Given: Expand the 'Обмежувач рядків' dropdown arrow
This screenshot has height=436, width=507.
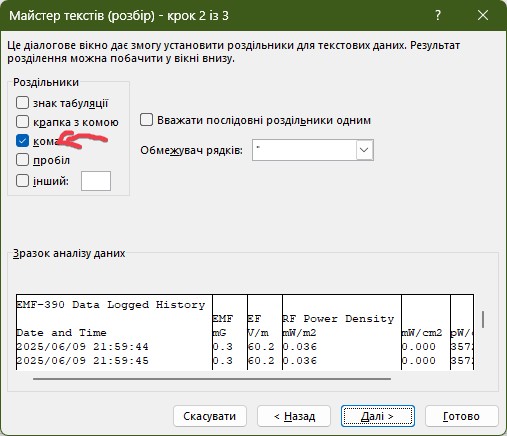Looking at the screenshot, I should [x=364, y=150].
